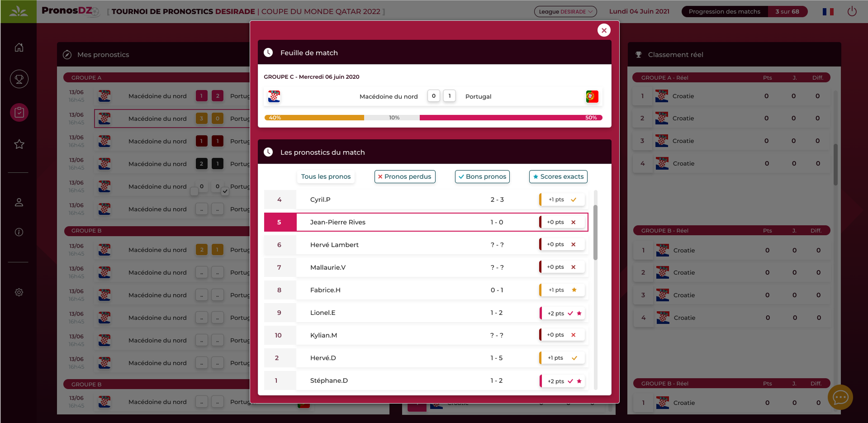
Task: Show the Tous les pronos tab
Action: pyautogui.click(x=326, y=176)
